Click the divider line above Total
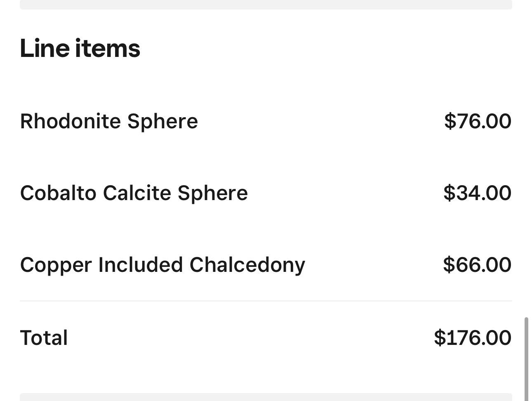The width and height of the screenshot is (532, 401). click(266, 301)
